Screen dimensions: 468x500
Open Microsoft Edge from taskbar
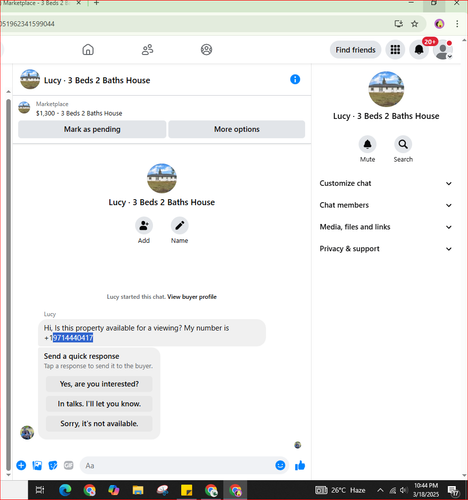tap(65, 490)
